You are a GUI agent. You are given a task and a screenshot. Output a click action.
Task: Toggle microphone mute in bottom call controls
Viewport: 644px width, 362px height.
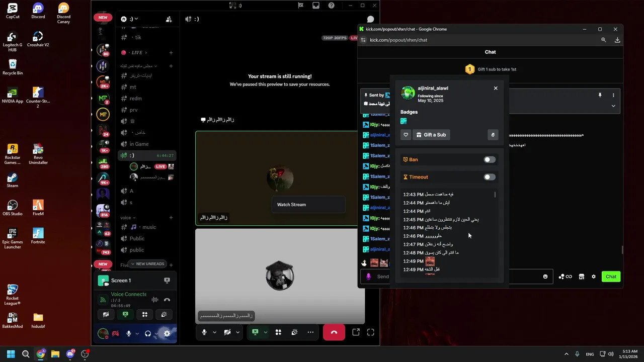[204, 332]
